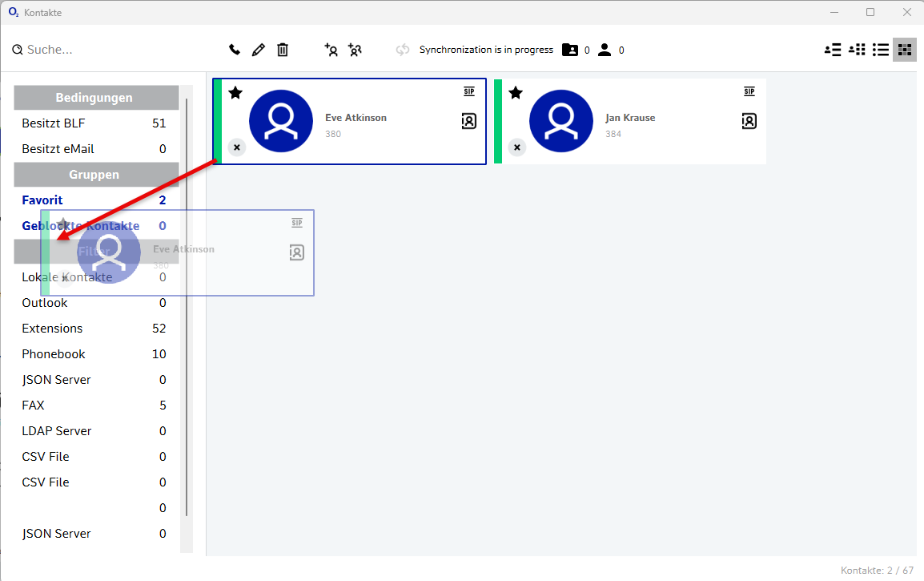Click the SIP icon on Eve Atkinson's card
The image size is (924, 581).
click(468, 91)
